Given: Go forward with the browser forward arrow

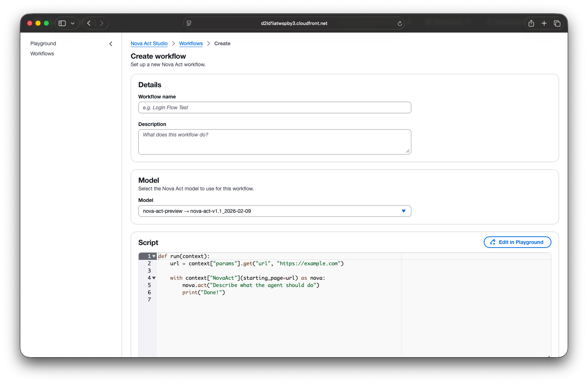Looking at the screenshot, I should coord(102,23).
